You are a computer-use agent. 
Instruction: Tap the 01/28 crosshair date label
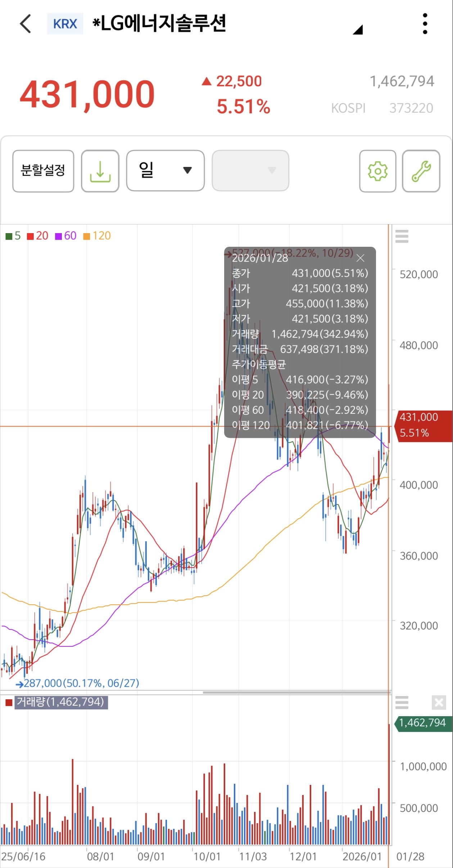[x=410, y=856]
